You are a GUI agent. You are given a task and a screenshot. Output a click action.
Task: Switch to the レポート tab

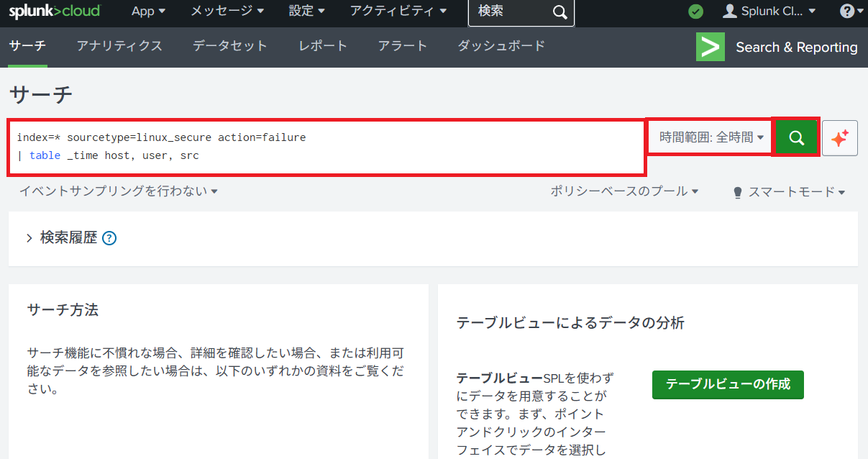[x=323, y=46]
